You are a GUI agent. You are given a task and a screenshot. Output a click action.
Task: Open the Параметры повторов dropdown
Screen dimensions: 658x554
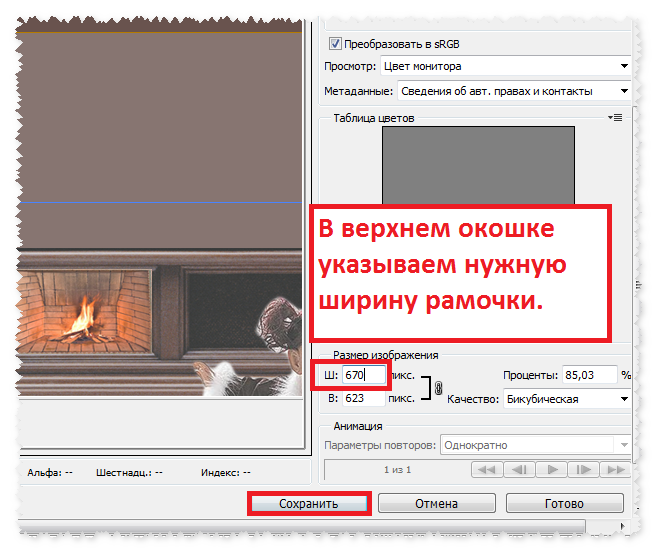(535, 445)
